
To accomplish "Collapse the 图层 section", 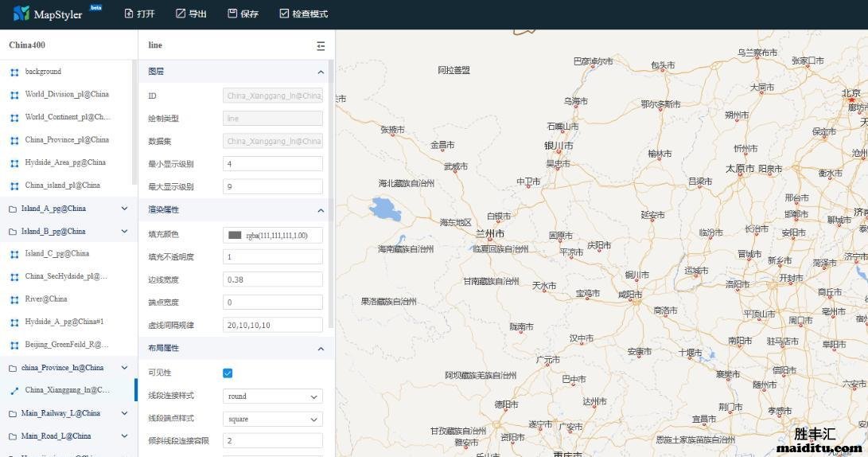I will 321,72.
